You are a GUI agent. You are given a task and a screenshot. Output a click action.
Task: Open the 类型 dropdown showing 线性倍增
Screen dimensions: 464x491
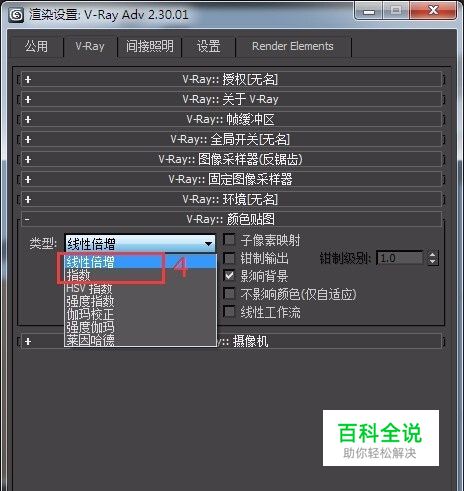pyautogui.click(x=140, y=244)
